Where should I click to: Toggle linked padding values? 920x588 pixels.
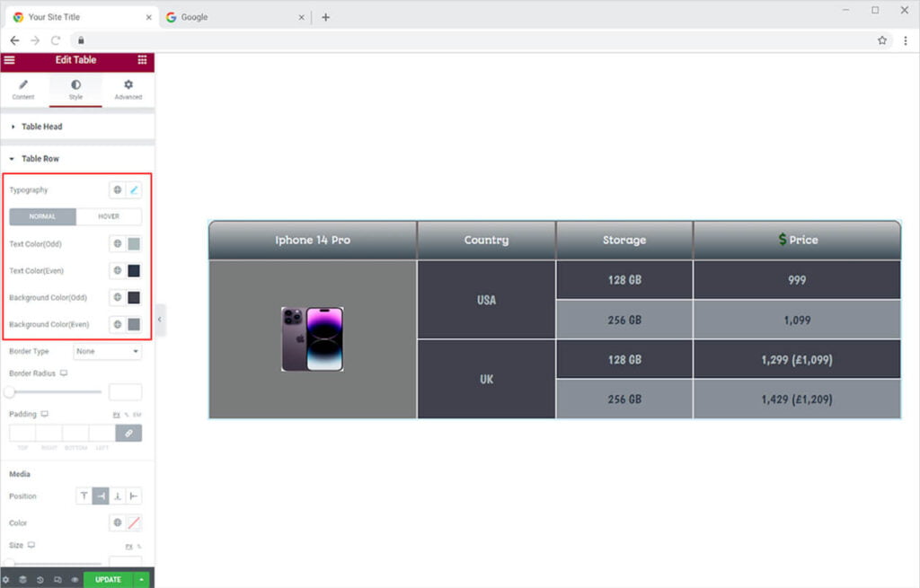(128, 434)
